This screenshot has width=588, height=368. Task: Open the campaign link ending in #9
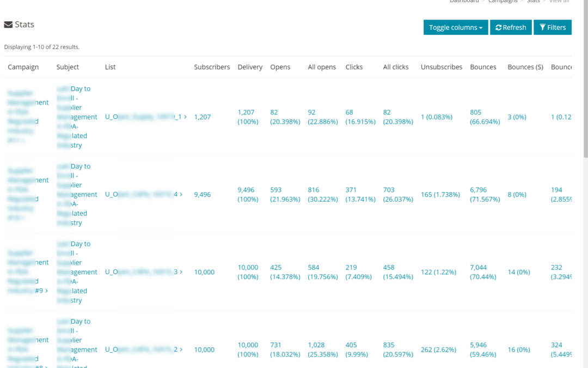[28, 272]
